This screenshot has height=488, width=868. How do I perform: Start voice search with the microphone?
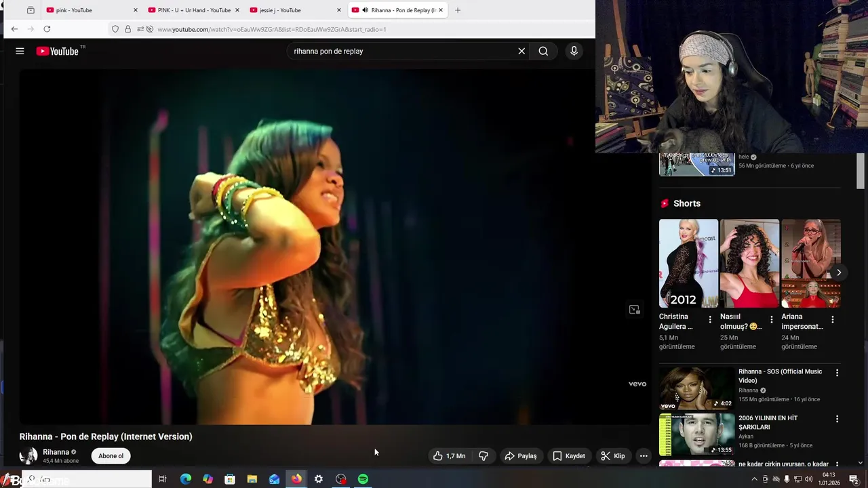pyautogui.click(x=574, y=51)
